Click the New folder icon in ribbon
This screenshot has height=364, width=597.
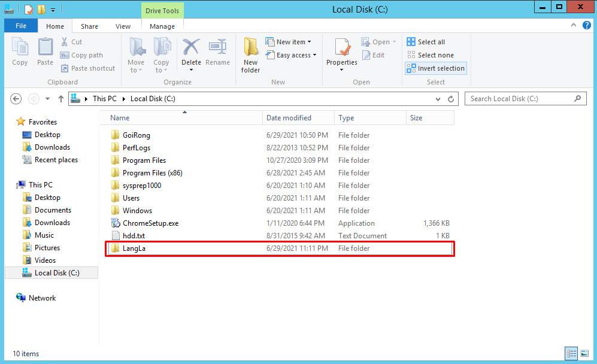pos(250,55)
